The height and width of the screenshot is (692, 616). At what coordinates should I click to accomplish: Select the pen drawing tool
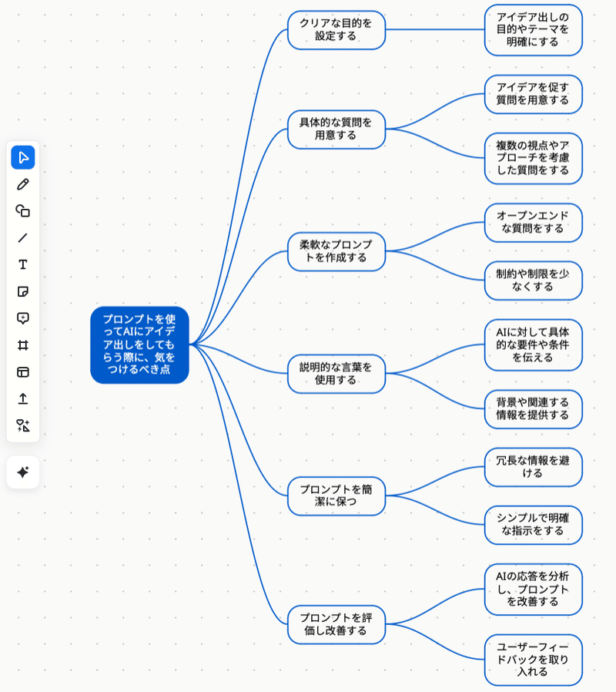pos(23,184)
